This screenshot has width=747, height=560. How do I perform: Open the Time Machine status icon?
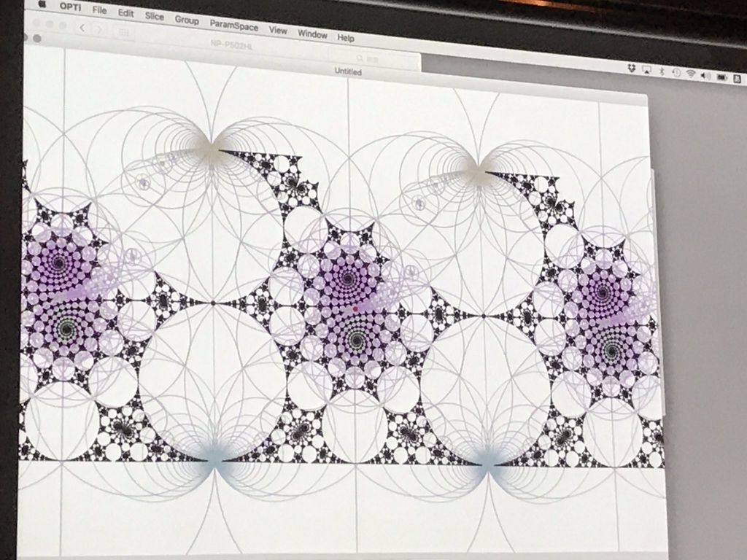(x=676, y=73)
